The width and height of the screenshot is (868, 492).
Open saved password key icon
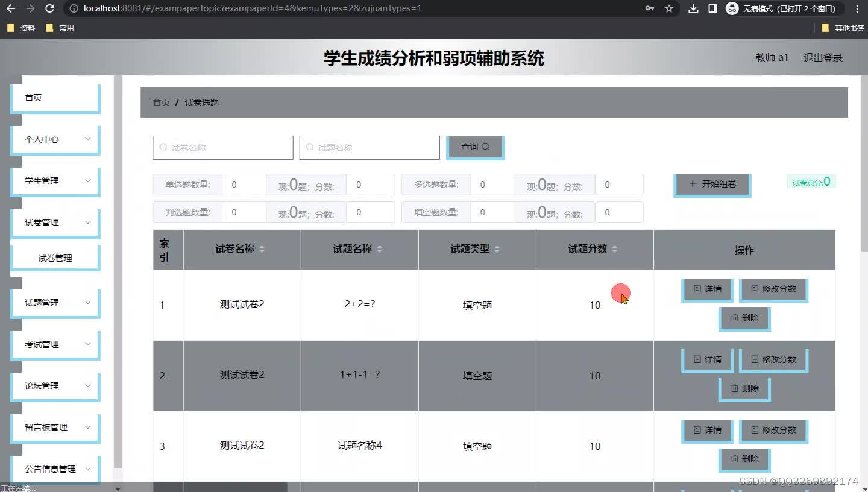(650, 8)
